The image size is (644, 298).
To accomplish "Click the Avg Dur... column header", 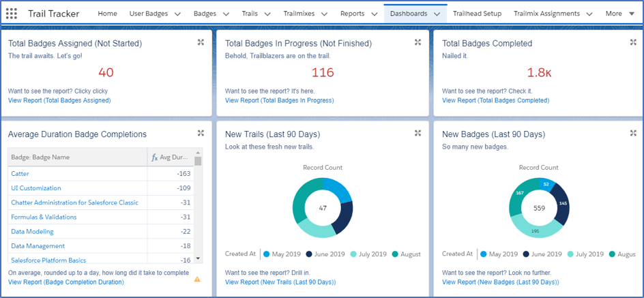I will click(x=171, y=158).
